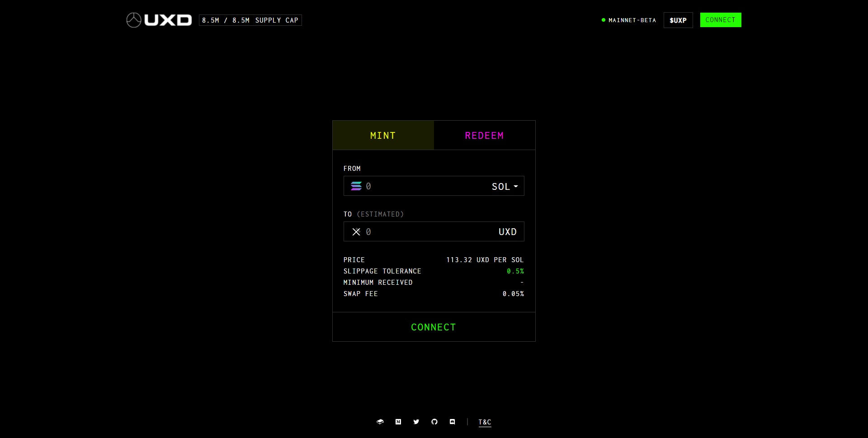Viewport: 868px width, 438px height.
Task: Switch to the MINT tab
Action: point(383,135)
